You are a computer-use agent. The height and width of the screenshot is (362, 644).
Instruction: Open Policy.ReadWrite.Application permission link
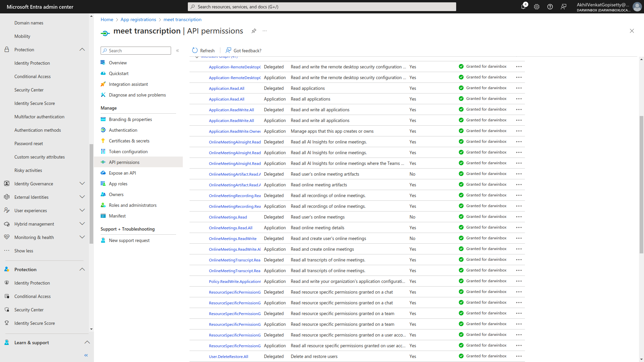tap(235, 282)
